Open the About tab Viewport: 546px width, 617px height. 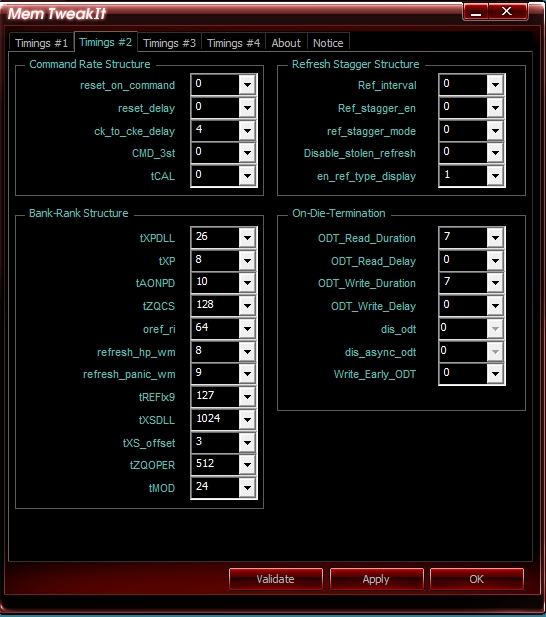[x=286, y=42]
